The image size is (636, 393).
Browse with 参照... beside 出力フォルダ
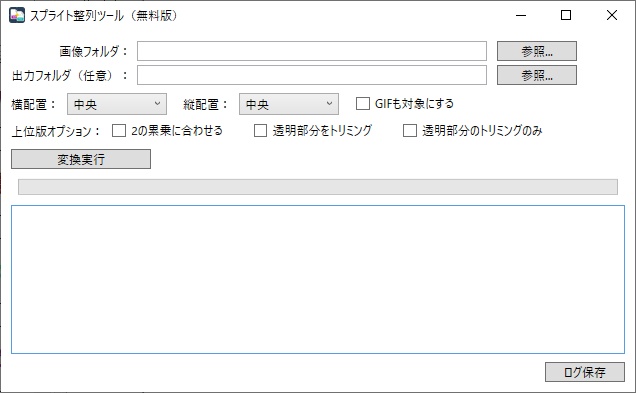537,75
